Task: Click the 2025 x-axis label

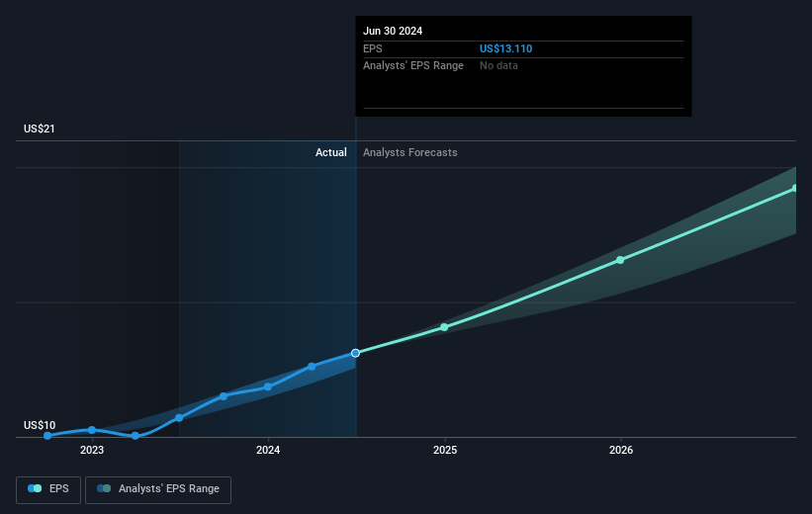Action: click(x=445, y=451)
